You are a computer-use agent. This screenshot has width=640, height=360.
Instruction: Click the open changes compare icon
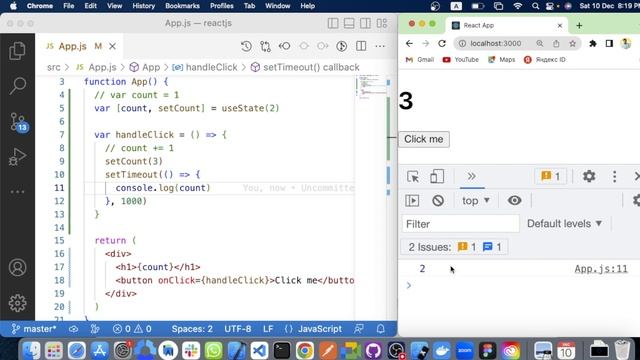(x=265, y=46)
